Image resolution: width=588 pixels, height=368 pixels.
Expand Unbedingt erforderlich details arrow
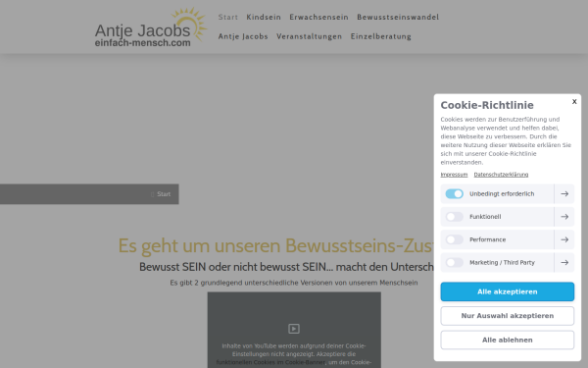(x=564, y=193)
